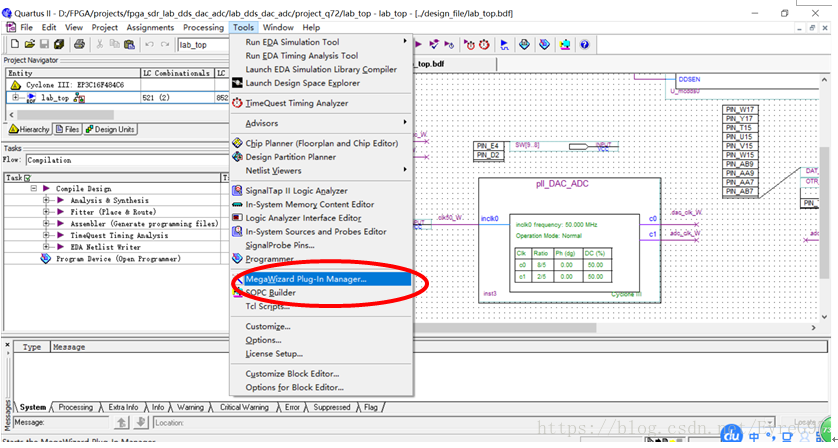This screenshot has width=838, height=448.
Task: Open the Processing menu
Action: [203, 27]
